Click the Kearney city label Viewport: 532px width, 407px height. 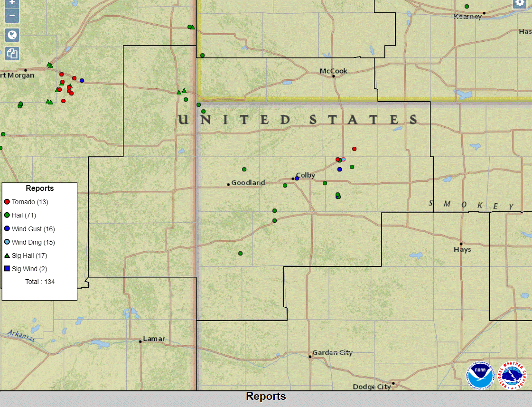(x=467, y=16)
